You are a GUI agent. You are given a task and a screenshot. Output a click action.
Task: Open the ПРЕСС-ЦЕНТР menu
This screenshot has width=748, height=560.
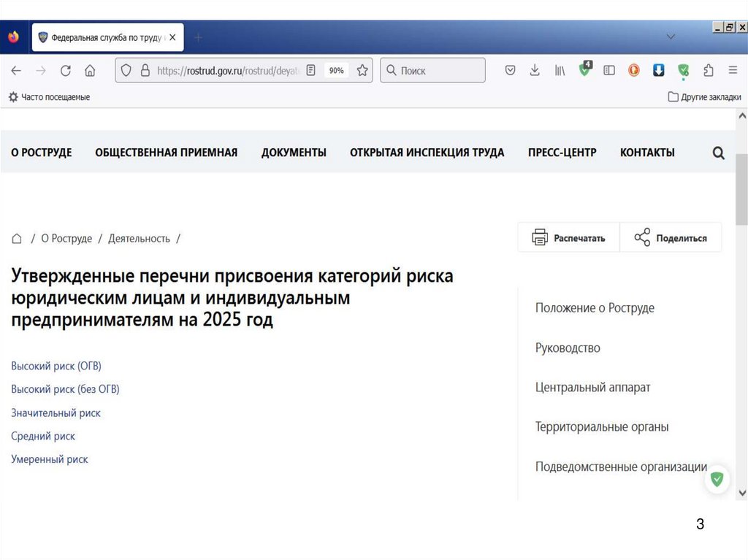(562, 152)
